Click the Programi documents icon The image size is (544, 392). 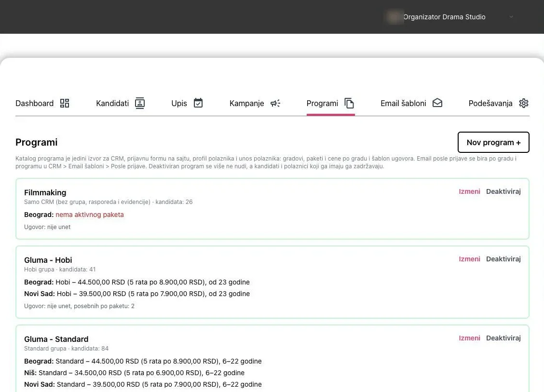pos(349,103)
